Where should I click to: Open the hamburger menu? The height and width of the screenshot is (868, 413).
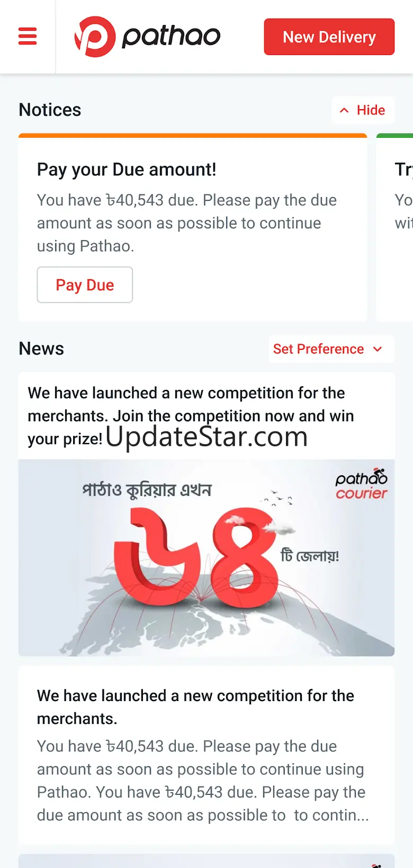coord(28,37)
